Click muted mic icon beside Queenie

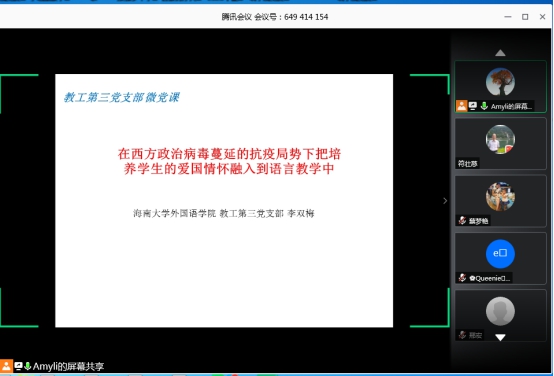[462, 278]
